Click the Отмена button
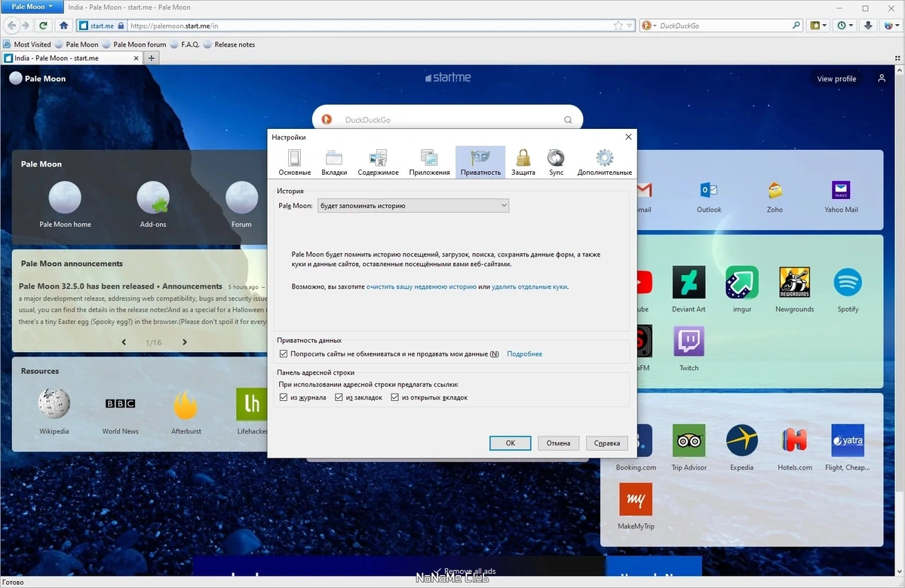 point(558,443)
